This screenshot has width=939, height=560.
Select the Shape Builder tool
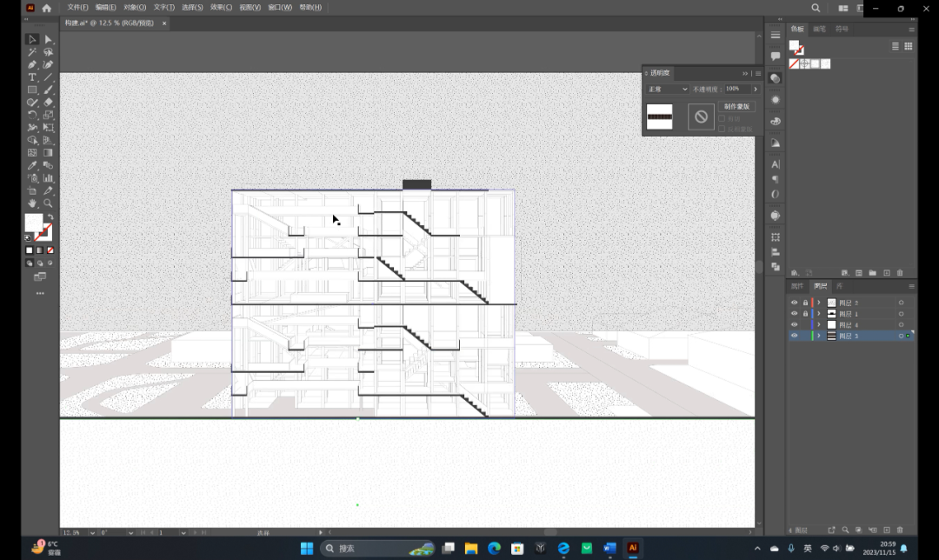[x=32, y=140]
